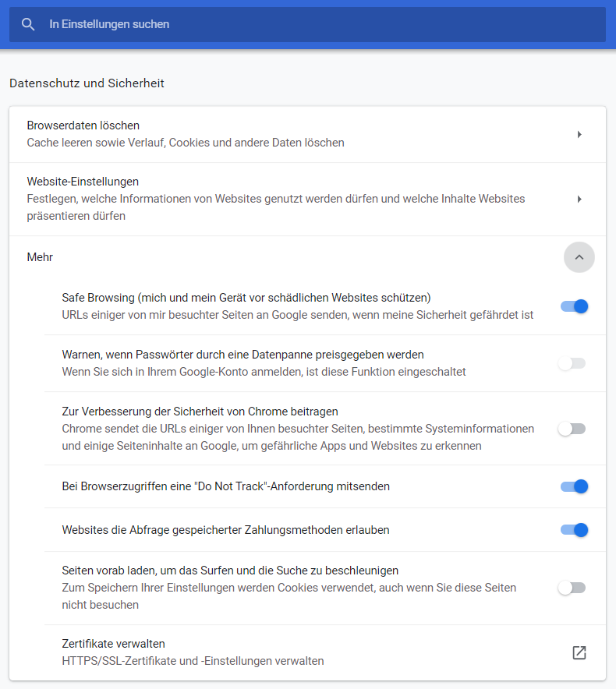Click the arrow beside 'Website-Einstellungen'
The image size is (616, 689).
pos(579,199)
